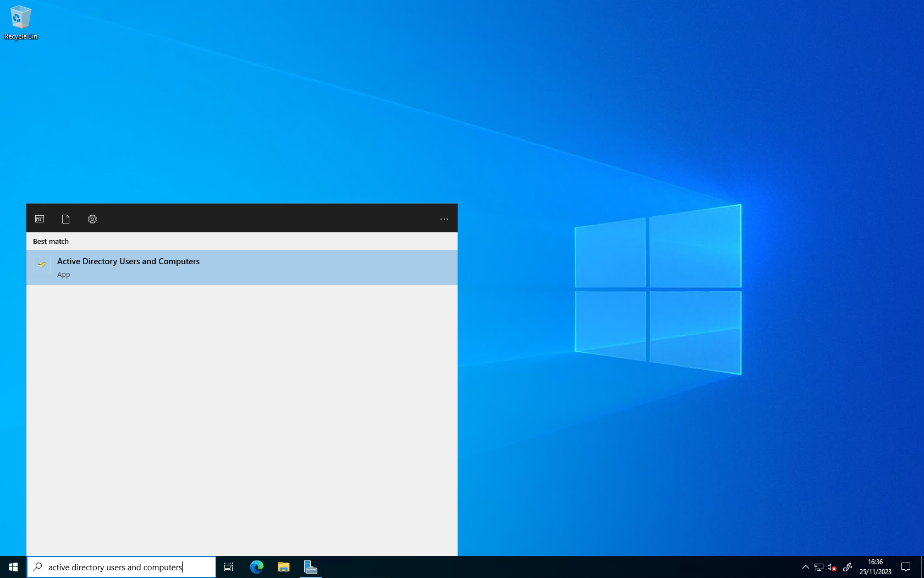Open the Windows Start menu

tap(13, 567)
